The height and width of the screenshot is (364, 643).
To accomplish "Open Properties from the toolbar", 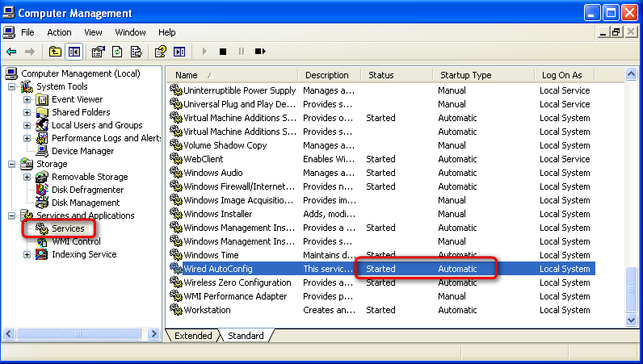I will pyautogui.click(x=98, y=52).
